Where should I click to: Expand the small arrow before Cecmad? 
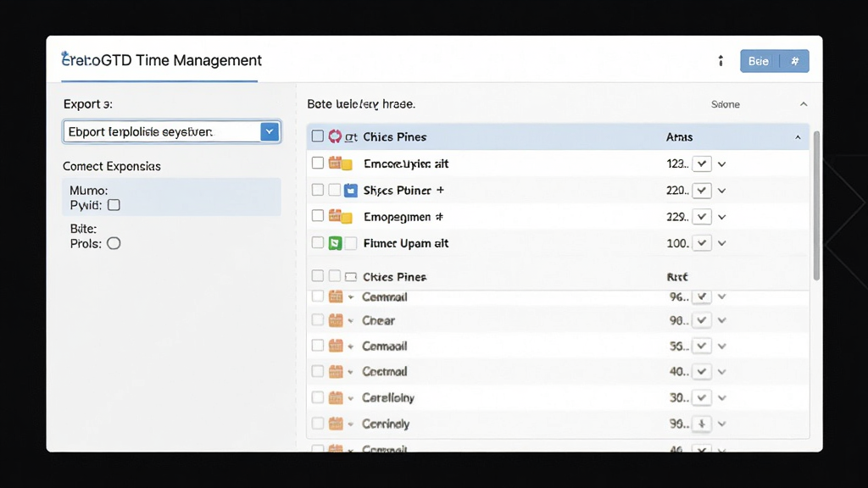[x=351, y=372]
